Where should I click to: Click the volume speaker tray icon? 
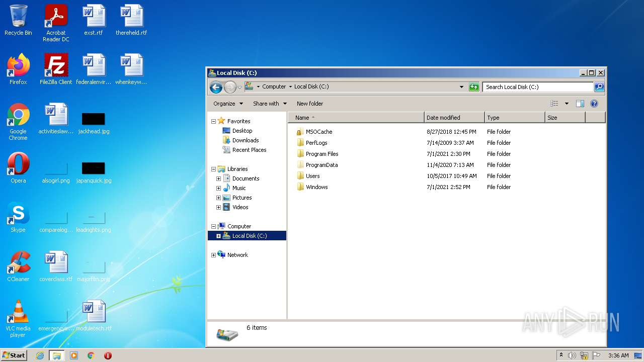[572, 355]
